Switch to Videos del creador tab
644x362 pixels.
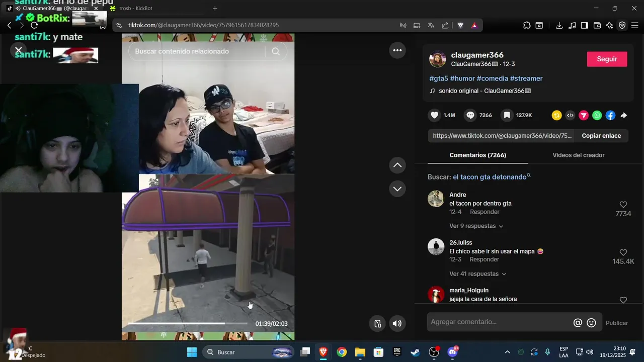(578, 155)
